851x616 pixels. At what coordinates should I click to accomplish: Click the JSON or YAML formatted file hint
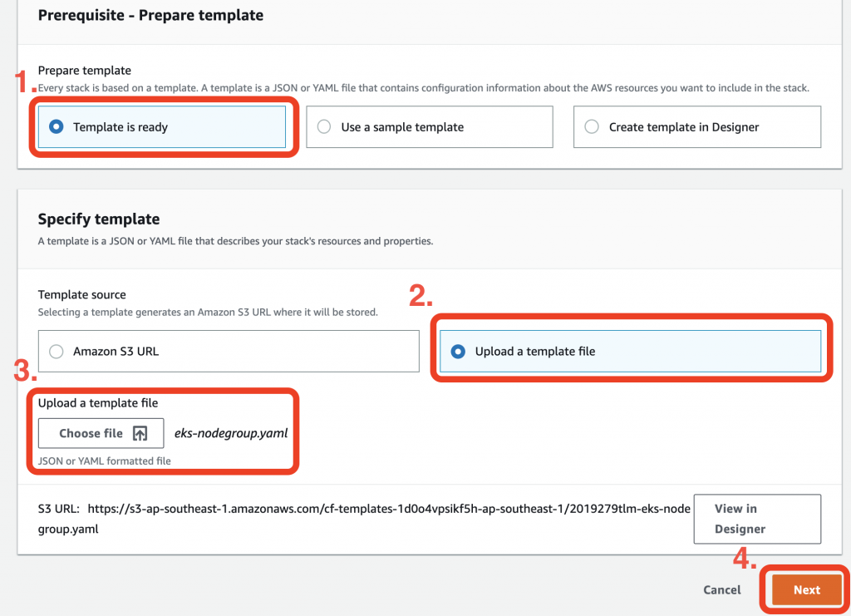click(104, 461)
